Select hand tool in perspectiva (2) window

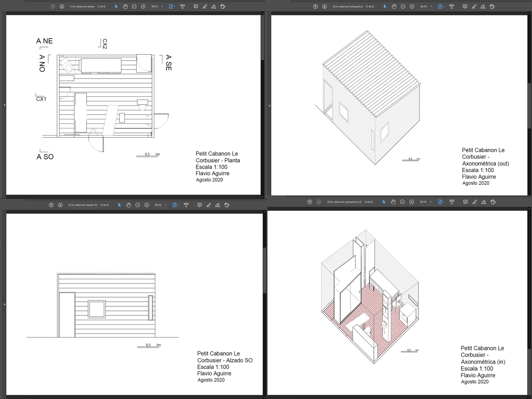393,202
